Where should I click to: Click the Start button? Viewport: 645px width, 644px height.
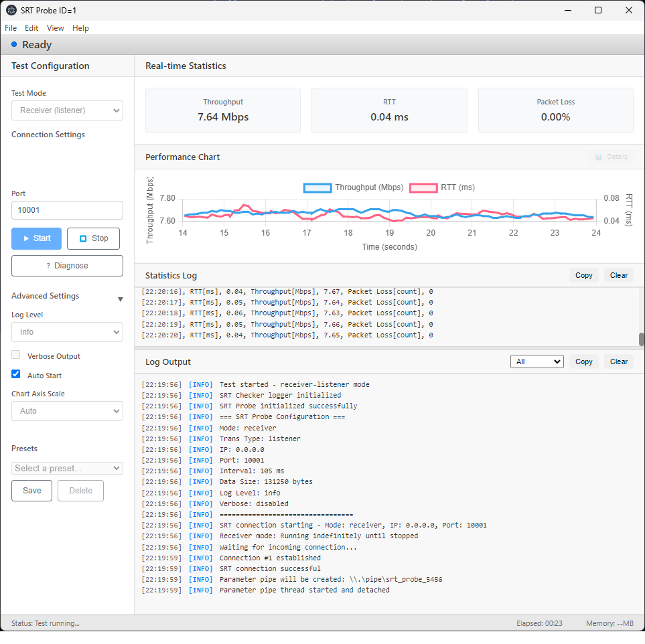(x=37, y=238)
